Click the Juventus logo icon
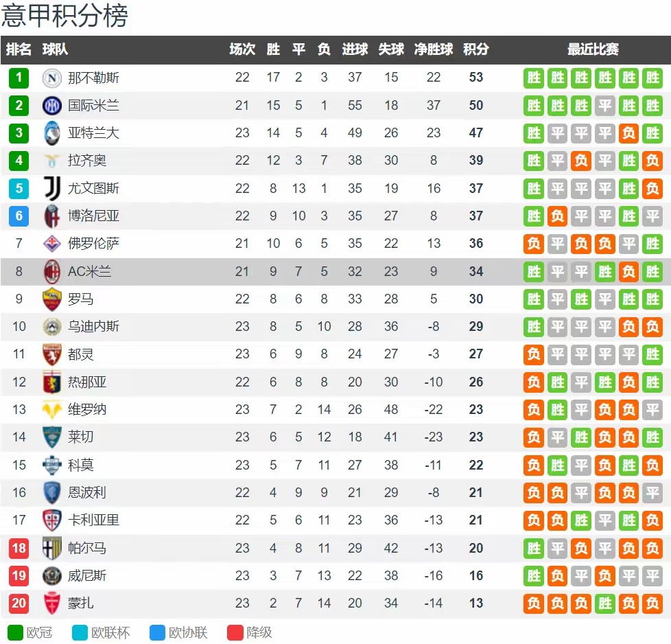 click(52, 188)
